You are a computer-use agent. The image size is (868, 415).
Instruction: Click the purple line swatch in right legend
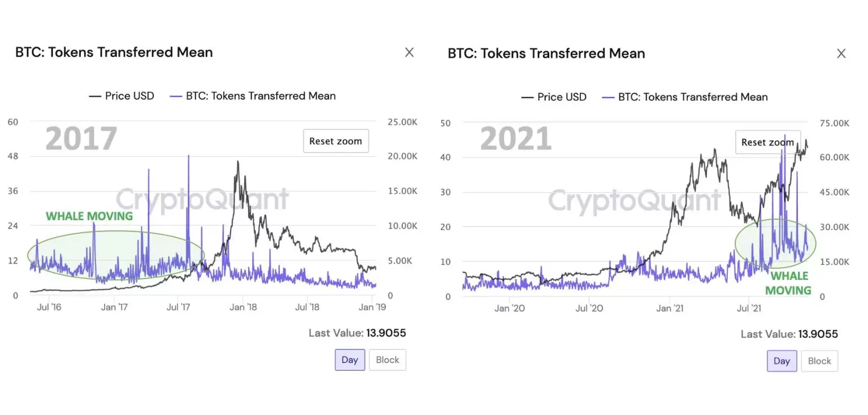click(x=608, y=97)
